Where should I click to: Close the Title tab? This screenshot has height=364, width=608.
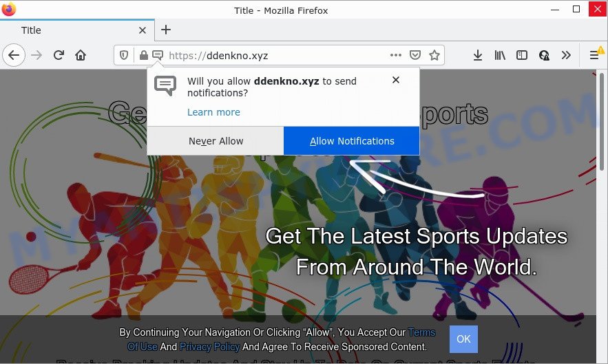point(143,30)
